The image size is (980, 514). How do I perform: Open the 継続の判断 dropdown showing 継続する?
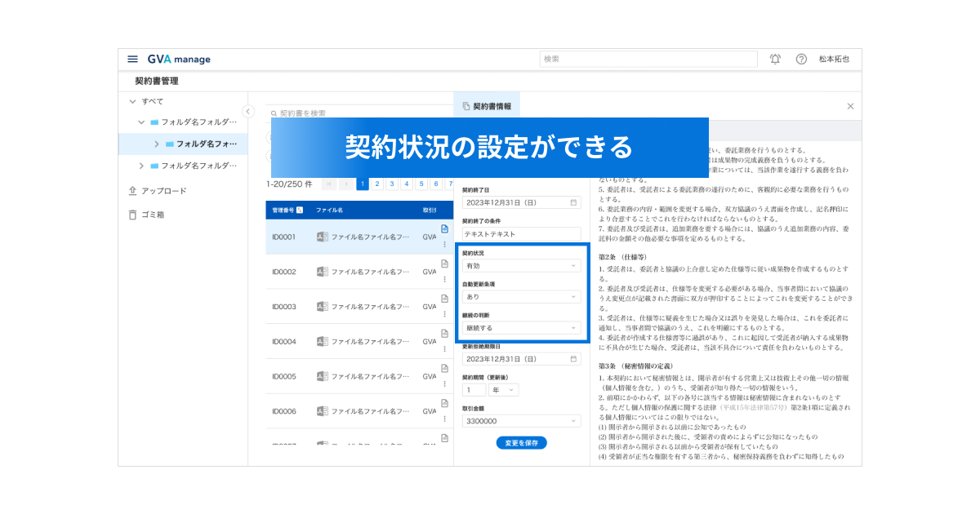click(x=522, y=327)
